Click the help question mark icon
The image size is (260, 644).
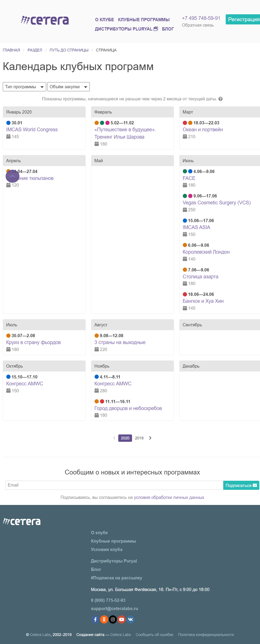220,99
